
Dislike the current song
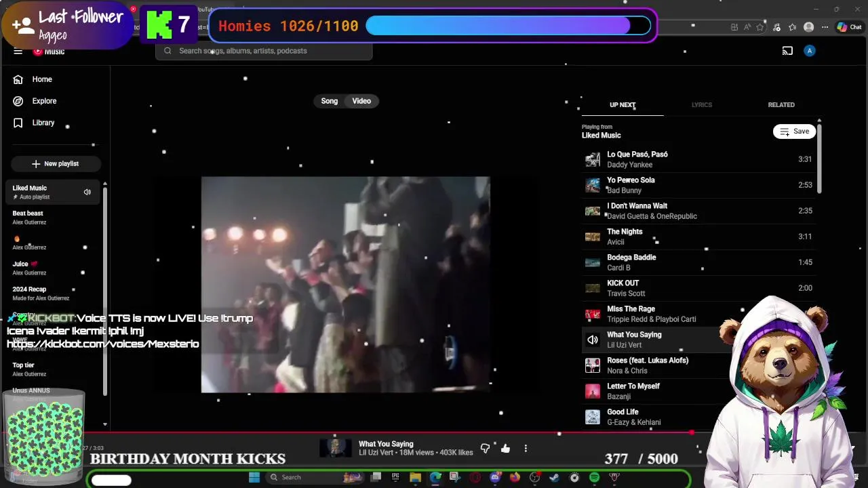point(485,448)
